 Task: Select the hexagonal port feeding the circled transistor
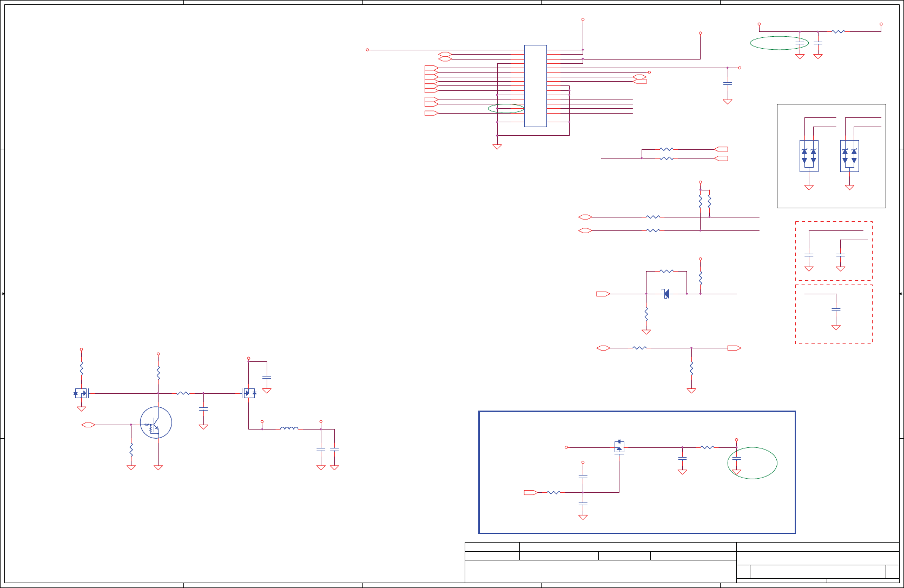click(x=88, y=425)
